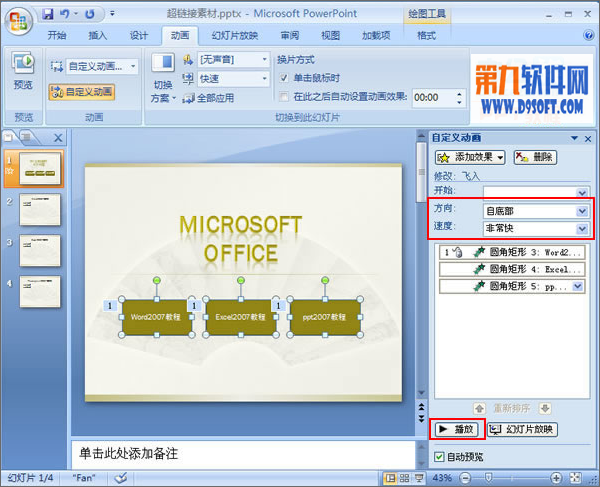
Task: Open the Customize Quick Access Toolbar arrow
Action: (112, 13)
